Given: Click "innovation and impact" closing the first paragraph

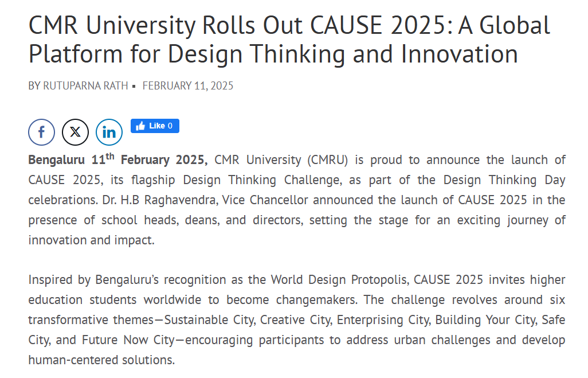Looking at the screenshot, I should (91, 240).
